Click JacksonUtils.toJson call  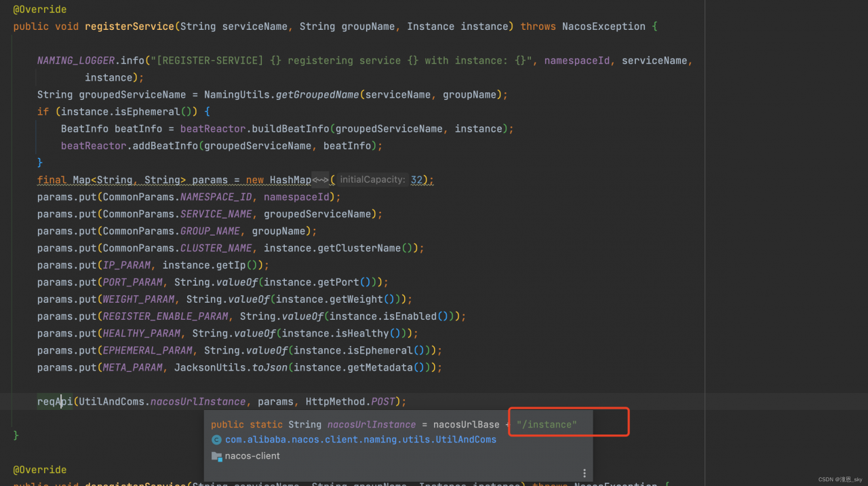[x=231, y=367]
